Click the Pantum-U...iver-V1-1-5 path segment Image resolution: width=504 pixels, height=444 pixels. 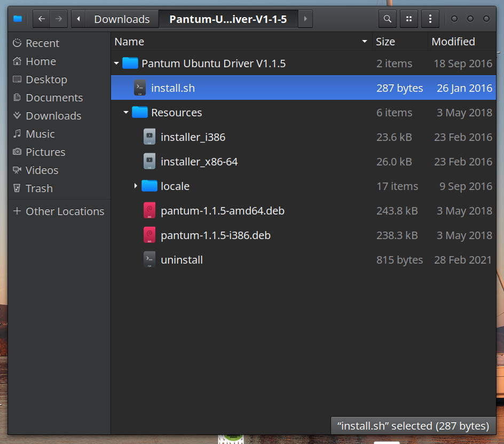[228, 19]
